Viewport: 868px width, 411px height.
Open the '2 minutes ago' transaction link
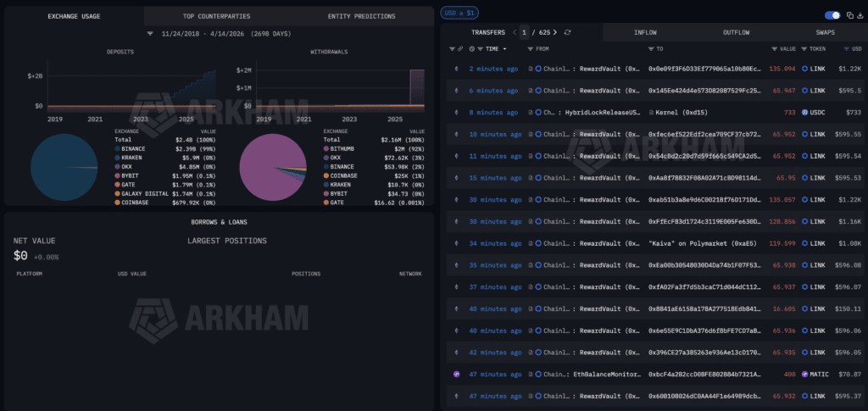tap(494, 69)
